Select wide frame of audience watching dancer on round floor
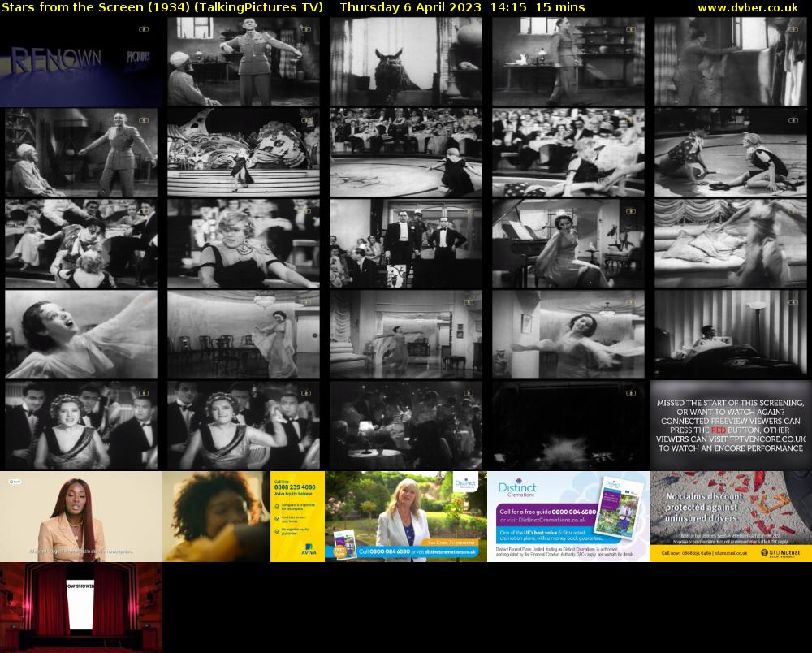The width and height of the screenshot is (812, 653). pyautogui.click(x=406, y=153)
